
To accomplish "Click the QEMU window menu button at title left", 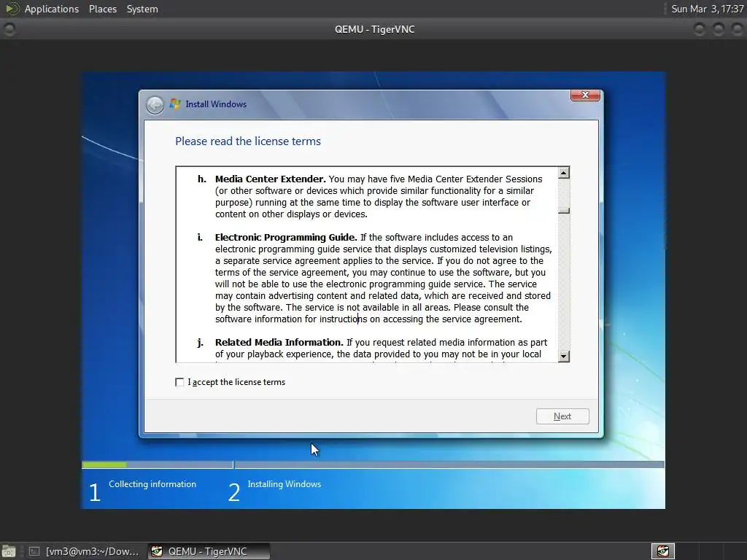I will tap(9, 29).
